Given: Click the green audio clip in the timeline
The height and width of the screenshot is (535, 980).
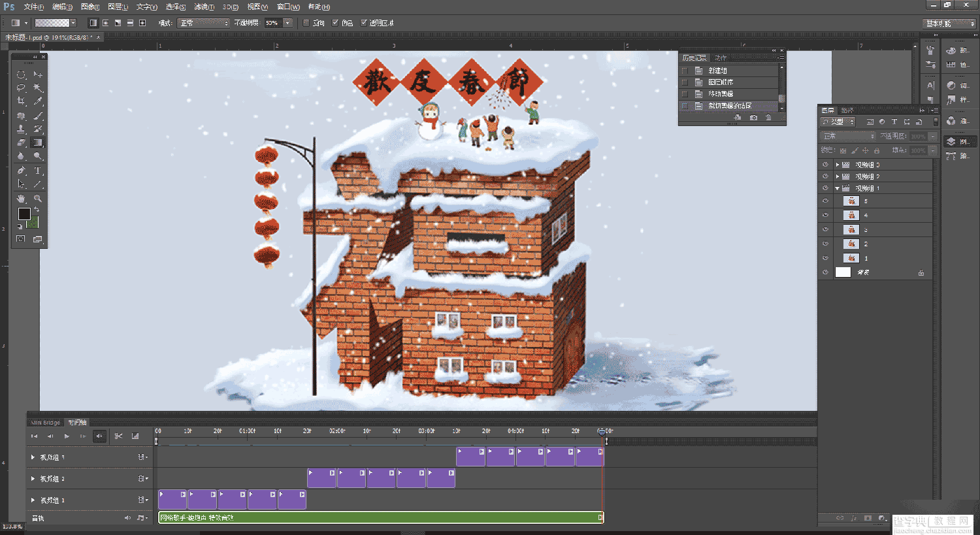Looking at the screenshot, I should pyautogui.click(x=381, y=517).
